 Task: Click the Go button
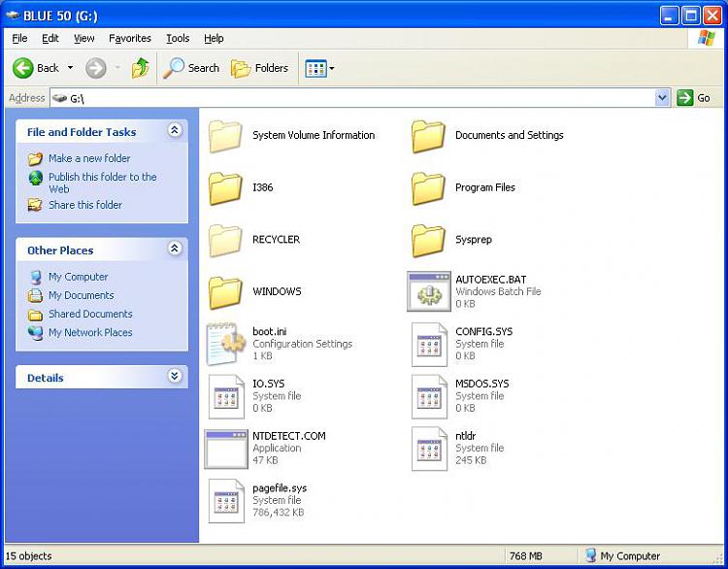coord(694,98)
